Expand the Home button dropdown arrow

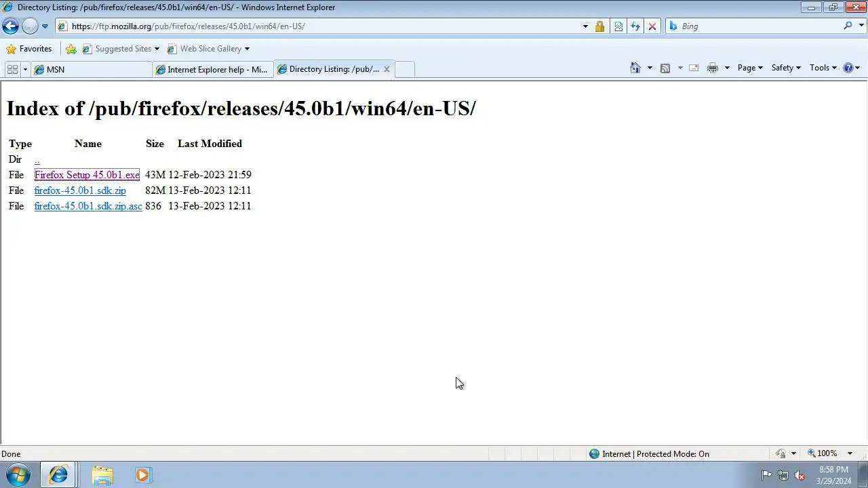tap(650, 68)
